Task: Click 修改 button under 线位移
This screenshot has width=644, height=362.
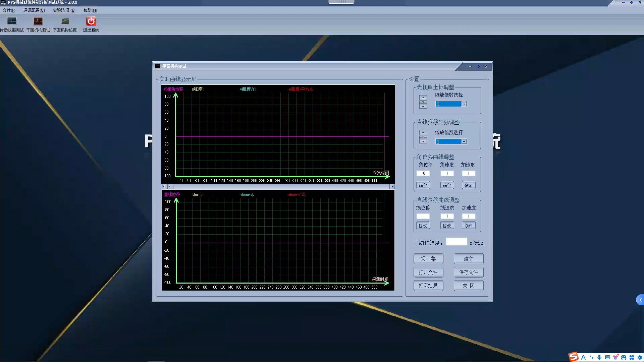Action: point(423,226)
